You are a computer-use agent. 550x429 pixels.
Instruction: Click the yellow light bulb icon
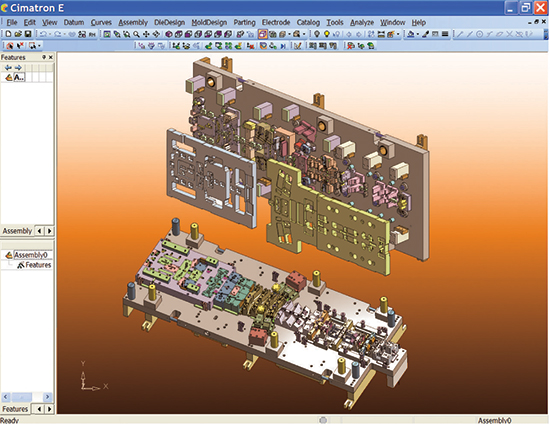click(x=327, y=34)
